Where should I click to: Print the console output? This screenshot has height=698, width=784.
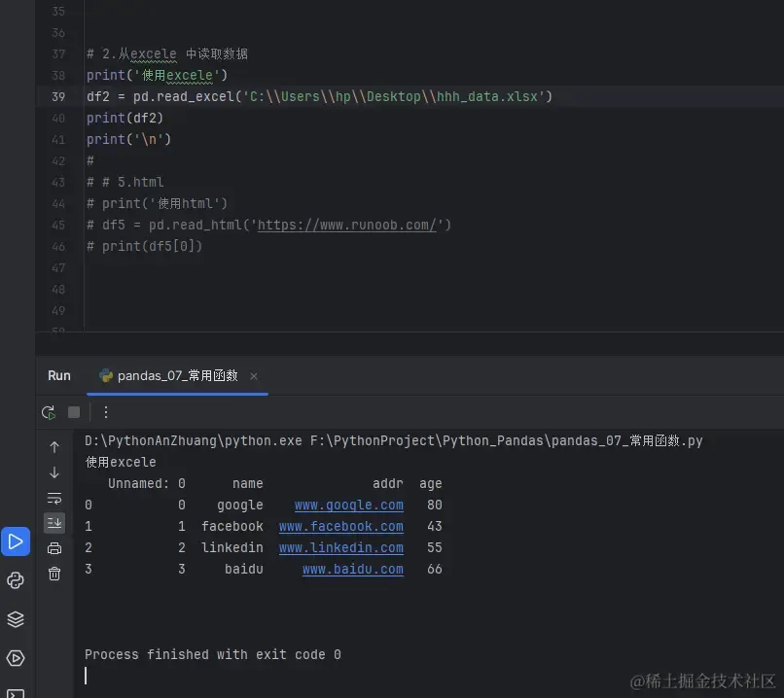tap(54, 548)
